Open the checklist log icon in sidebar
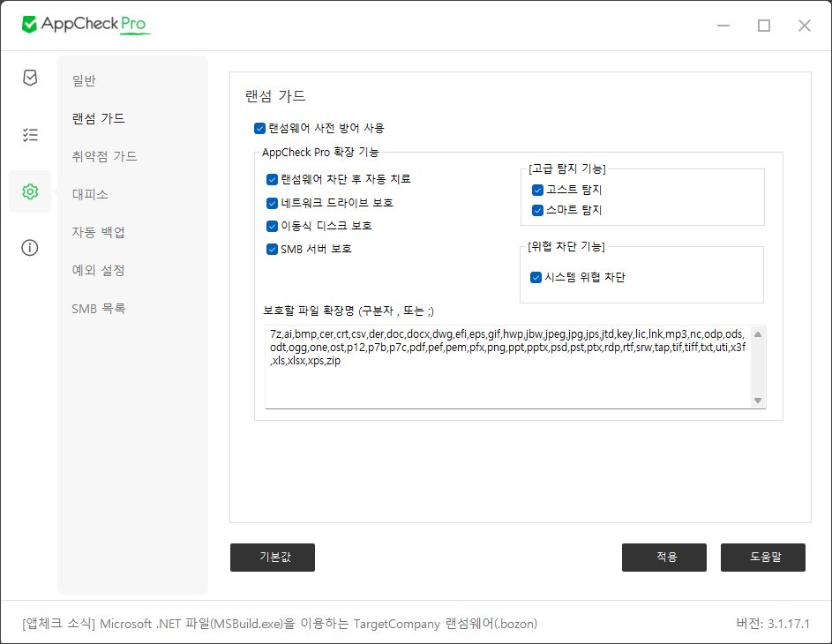832x644 pixels. pos(30,135)
